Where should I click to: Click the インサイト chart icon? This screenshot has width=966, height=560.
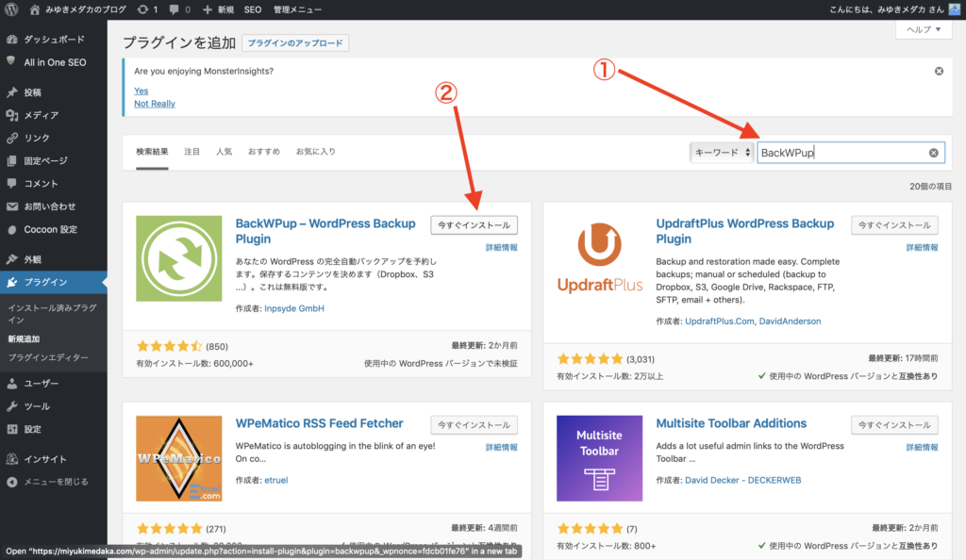[x=11, y=459]
